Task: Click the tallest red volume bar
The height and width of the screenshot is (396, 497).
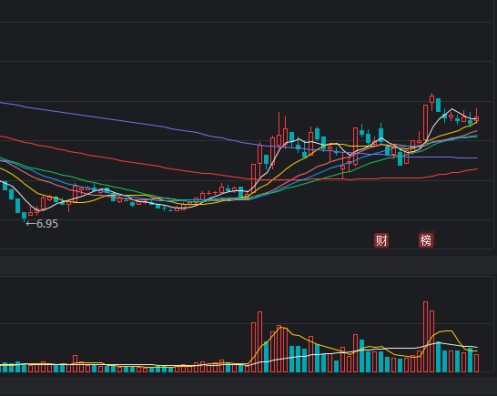Action: tap(426, 337)
